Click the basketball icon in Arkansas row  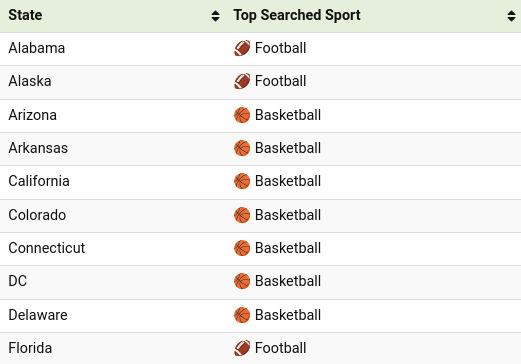point(242,148)
